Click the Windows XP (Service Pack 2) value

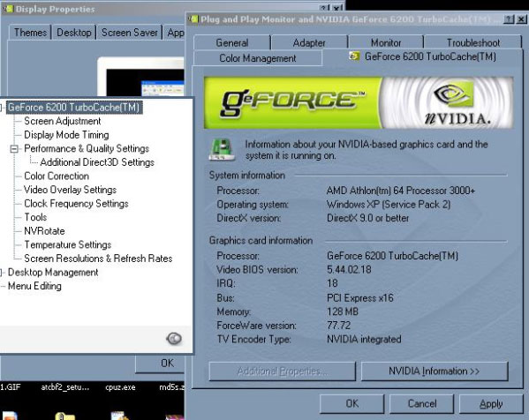[389, 205]
